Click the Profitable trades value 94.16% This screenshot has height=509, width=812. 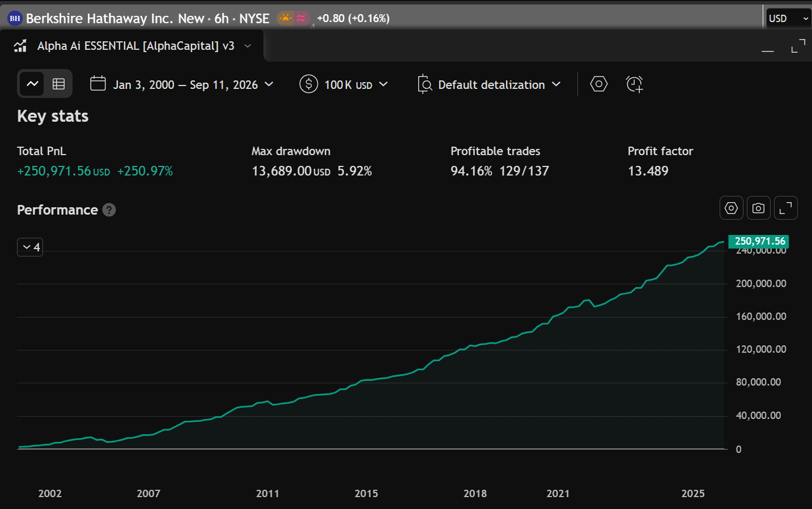(x=471, y=171)
